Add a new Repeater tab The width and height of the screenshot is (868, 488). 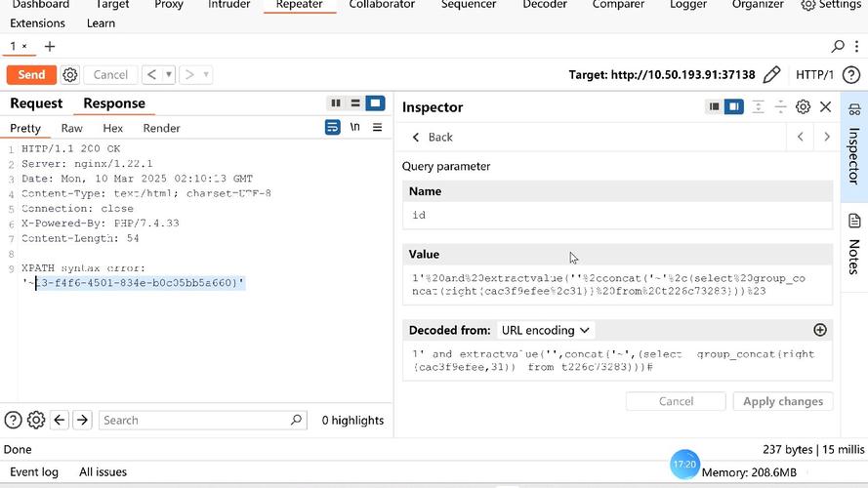(x=50, y=46)
